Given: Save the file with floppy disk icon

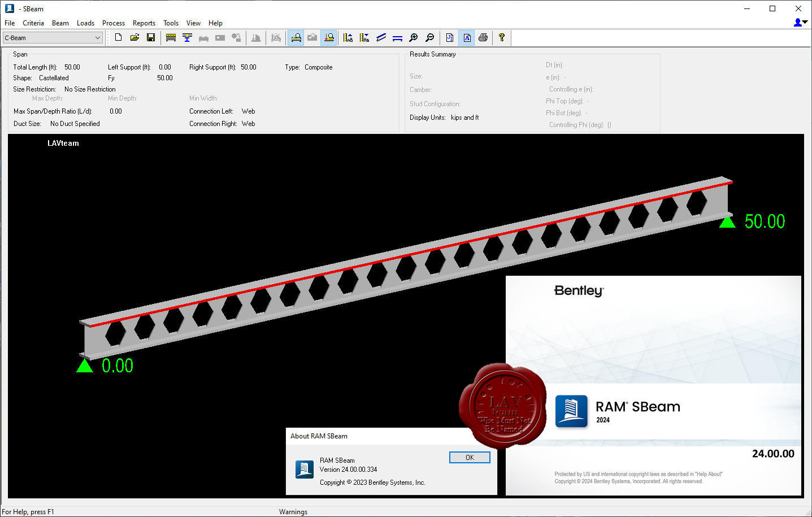Looking at the screenshot, I should [x=151, y=37].
